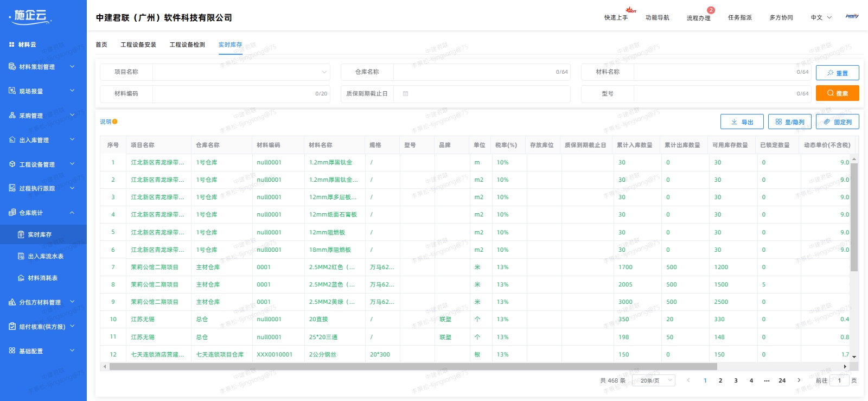The width and height of the screenshot is (868, 401).
Task: Click the 基础配置 grid icon in sidebar
Action: click(12, 351)
